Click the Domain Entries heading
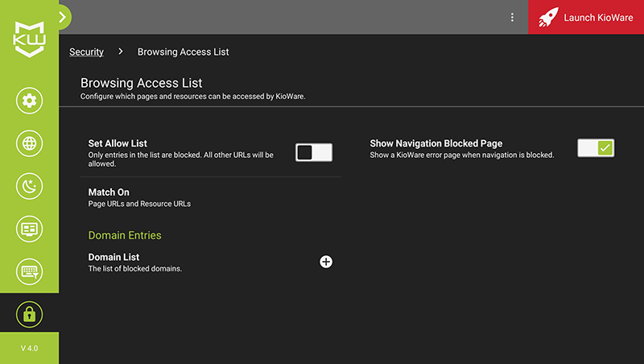The width and height of the screenshot is (644, 364). pyautogui.click(x=125, y=235)
